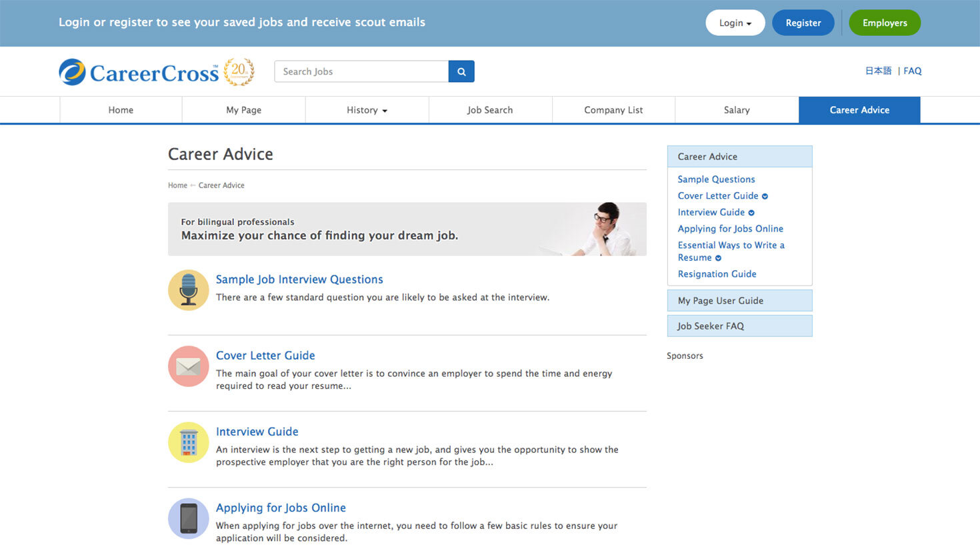Screen dimensions: 980x557
Task: Switch to the Salary tab
Action: pos(737,110)
